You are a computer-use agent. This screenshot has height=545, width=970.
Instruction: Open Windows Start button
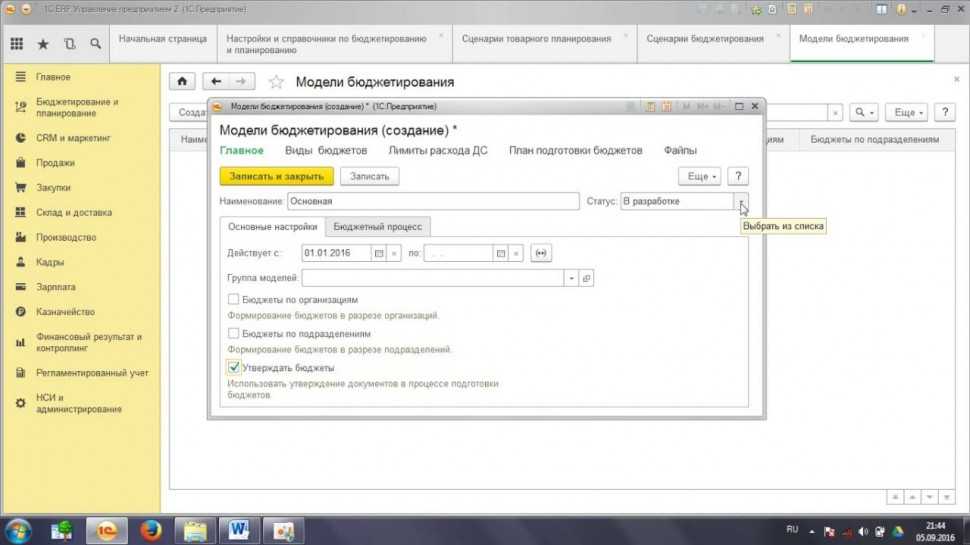point(17,531)
